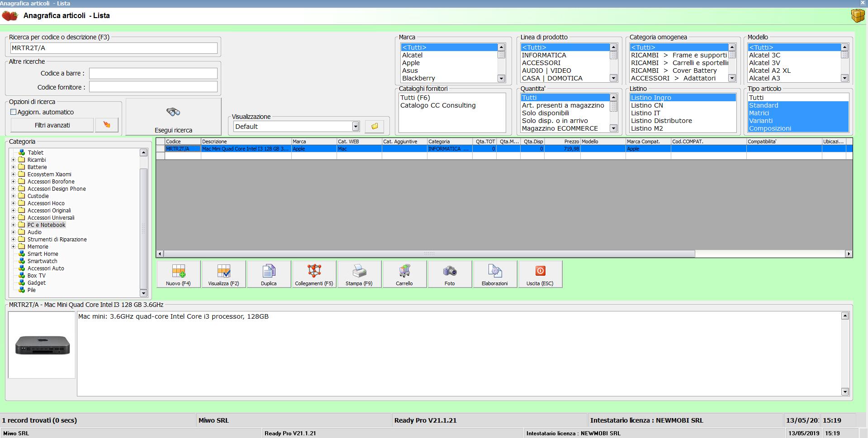Select the Pile category icon
This screenshot has height=438, width=868.
[x=21, y=290]
